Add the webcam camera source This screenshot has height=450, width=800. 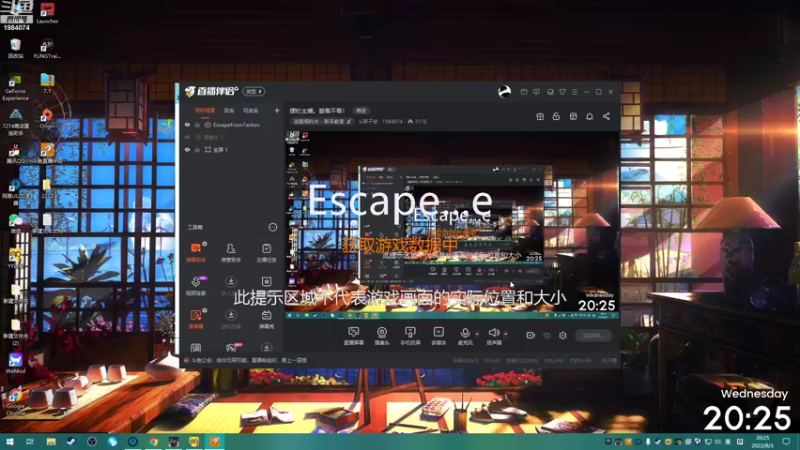pyautogui.click(x=382, y=335)
